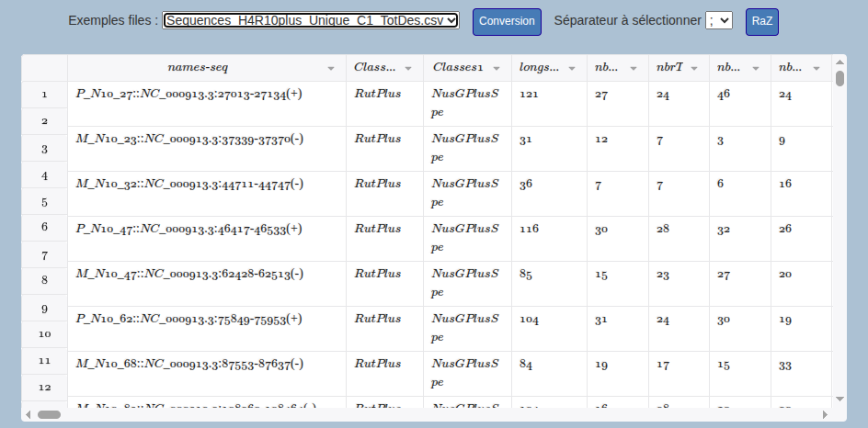Select row header number 1
868x428 pixels.
tap(44, 94)
